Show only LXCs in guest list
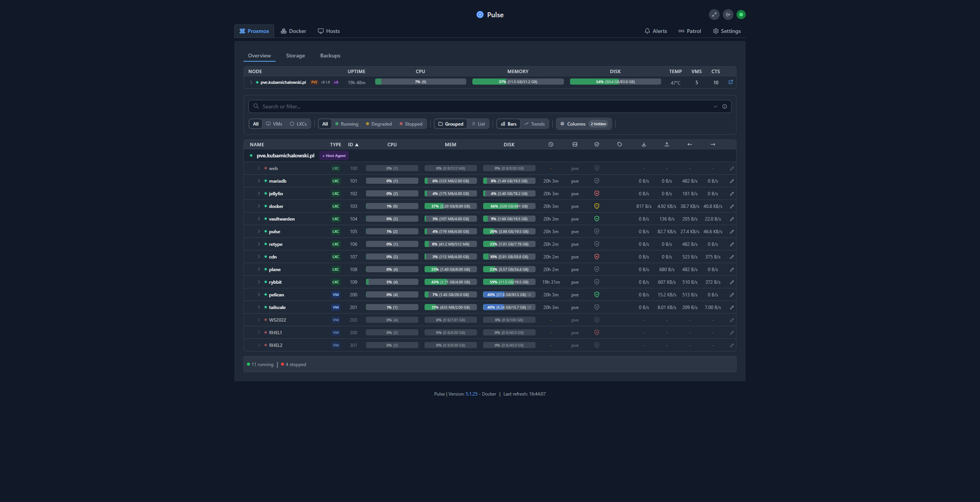 (298, 124)
